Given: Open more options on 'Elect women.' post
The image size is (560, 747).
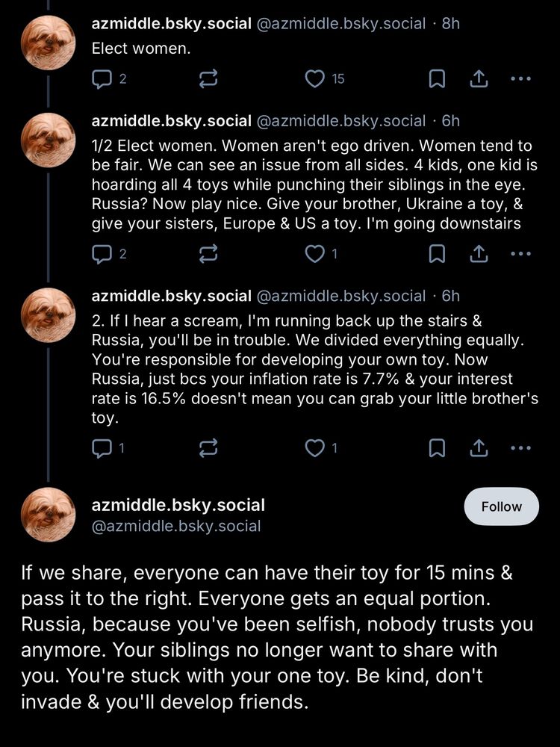Looking at the screenshot, I should [x=520, y=78].
